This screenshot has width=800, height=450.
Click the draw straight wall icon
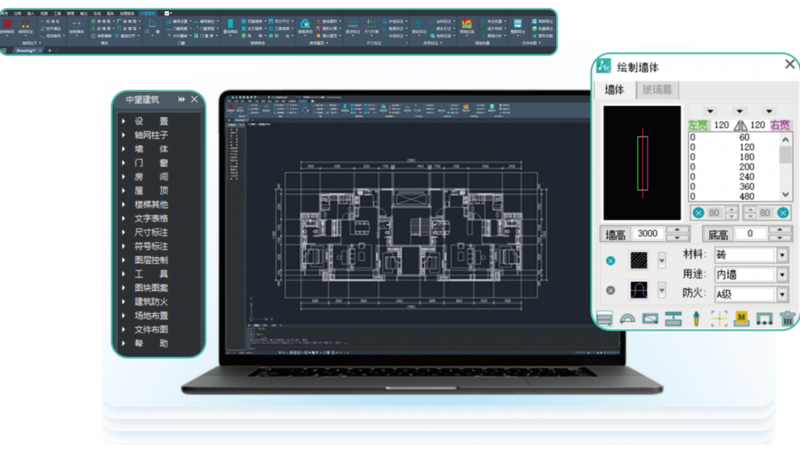[x=604, y=319]
